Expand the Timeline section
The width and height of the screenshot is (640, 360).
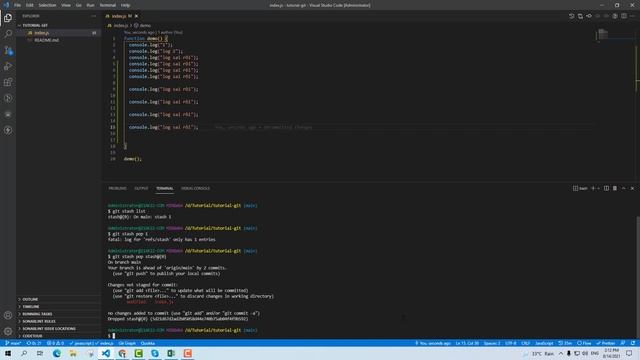coord(58,307)
